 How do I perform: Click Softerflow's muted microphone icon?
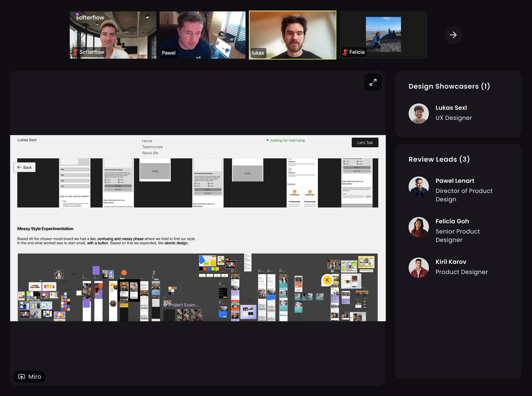tap(75, 52)
